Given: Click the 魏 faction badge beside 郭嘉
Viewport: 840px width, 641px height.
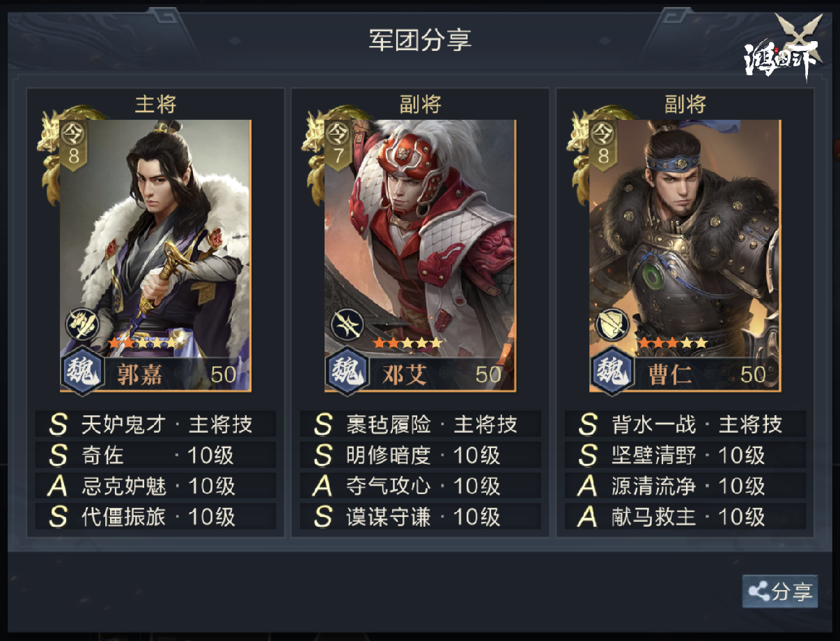Looking at the screenshot, I should [83, 373].
